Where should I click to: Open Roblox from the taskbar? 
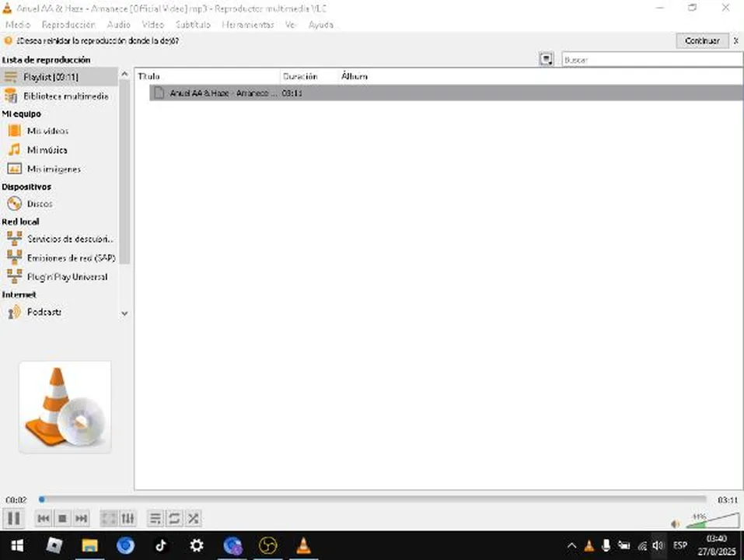point(54,545)
